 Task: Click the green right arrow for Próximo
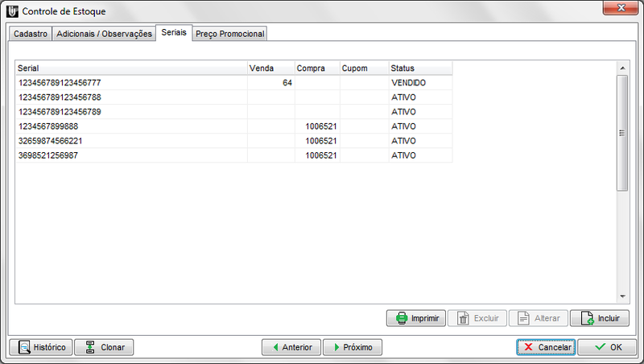point(336,347)
